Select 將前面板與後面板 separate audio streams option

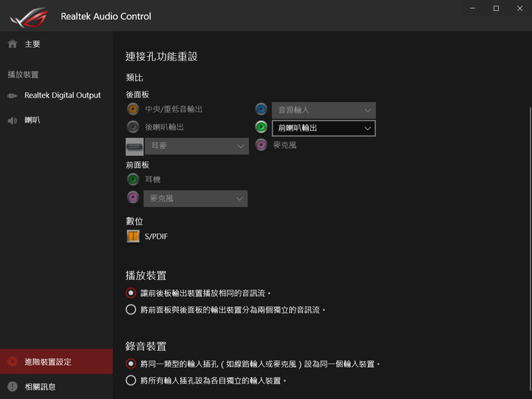point(131,310)
